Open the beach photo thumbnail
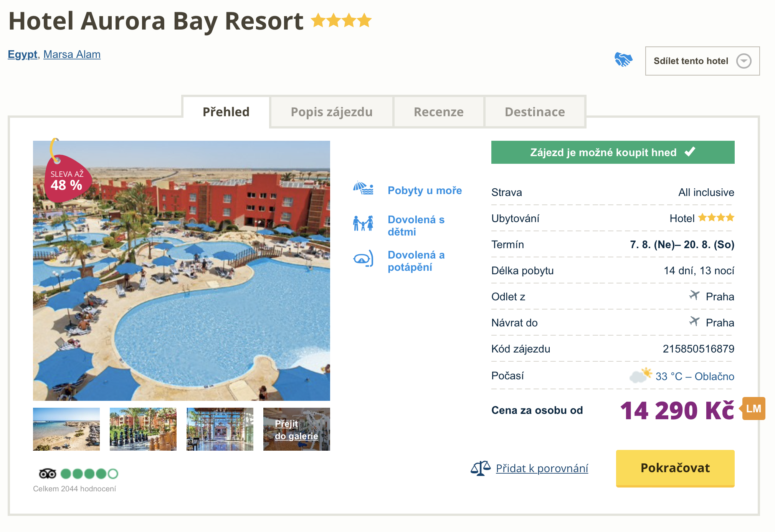775x532 pixels. [x=66, y=429]
